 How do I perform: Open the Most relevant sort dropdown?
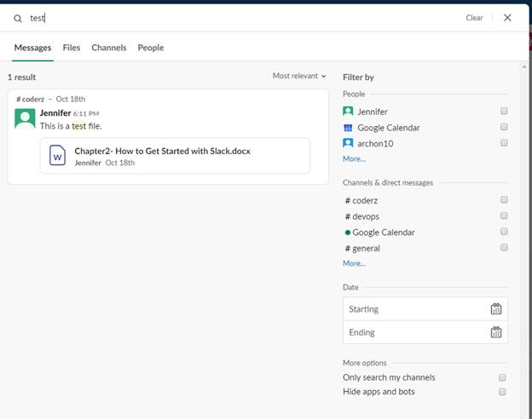click(299, 76)
